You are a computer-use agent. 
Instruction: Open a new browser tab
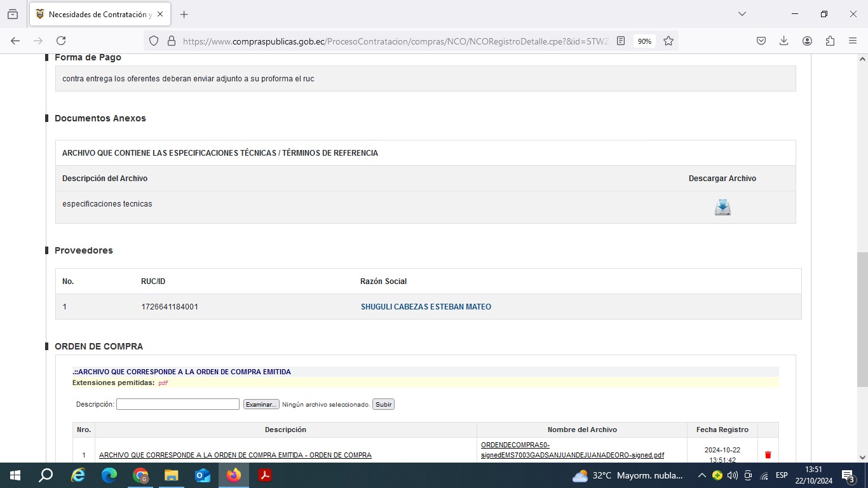click(184, 14)
